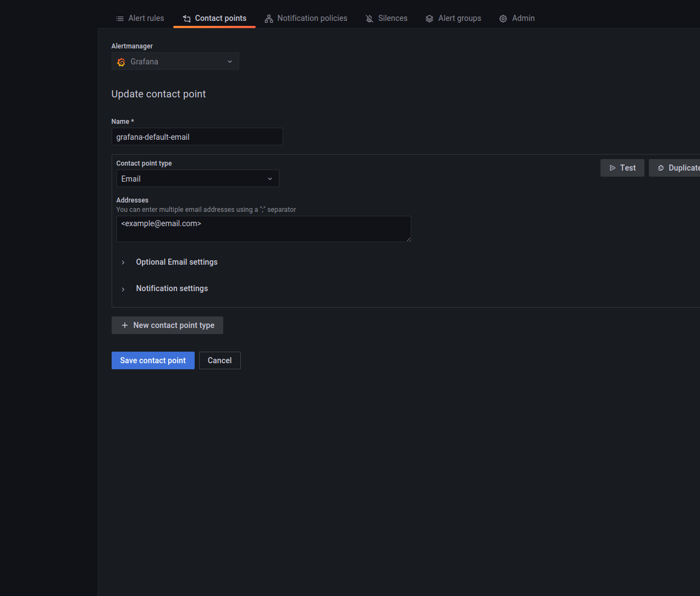This screenshot has width=700, height=596.
Task: Click the Addresses label
Action: tap(133, 200)
